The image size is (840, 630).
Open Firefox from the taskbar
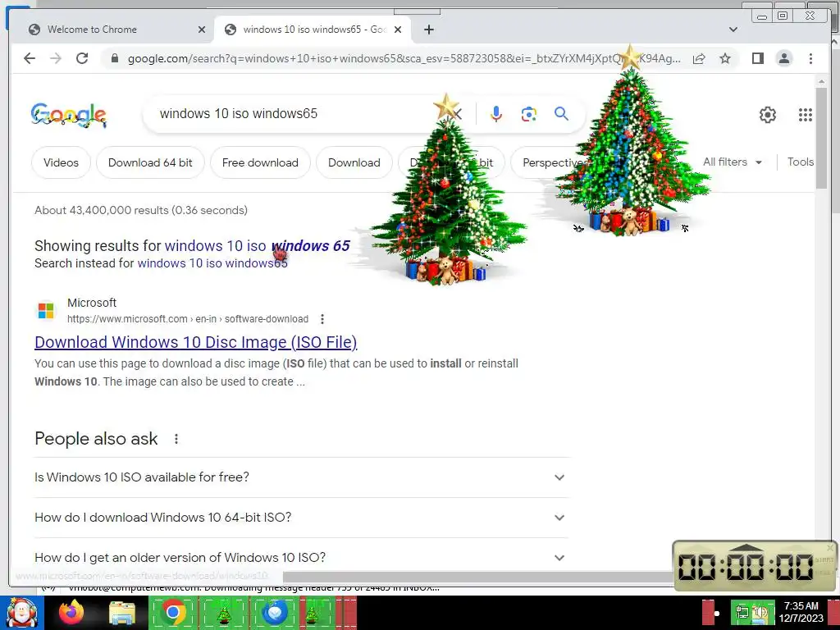[71, 613]
